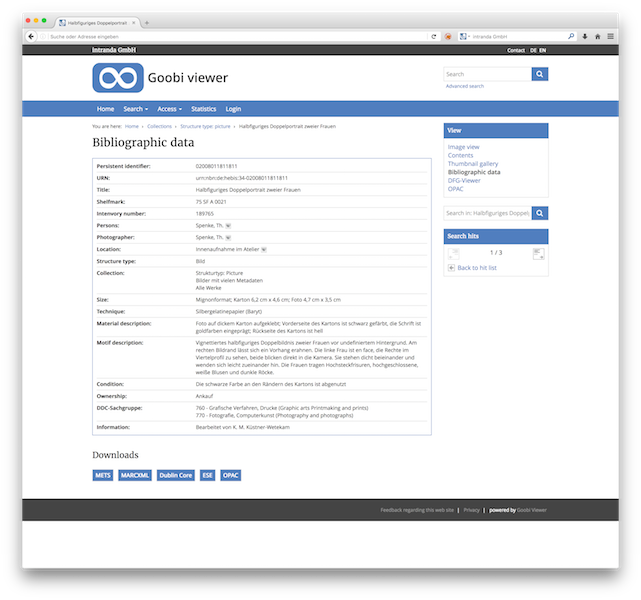
Task: Click the site info icon in address bar
Action: [43, 36]
